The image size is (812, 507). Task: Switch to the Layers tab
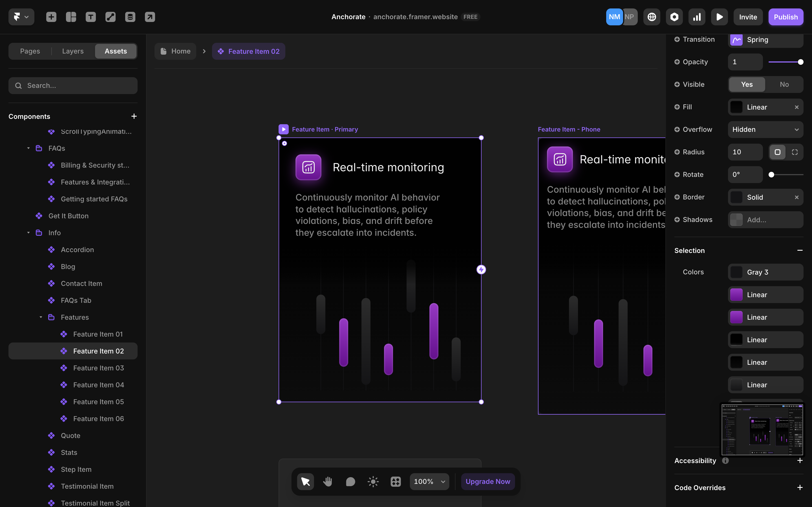pyautogui.click(x=73, y=51)
